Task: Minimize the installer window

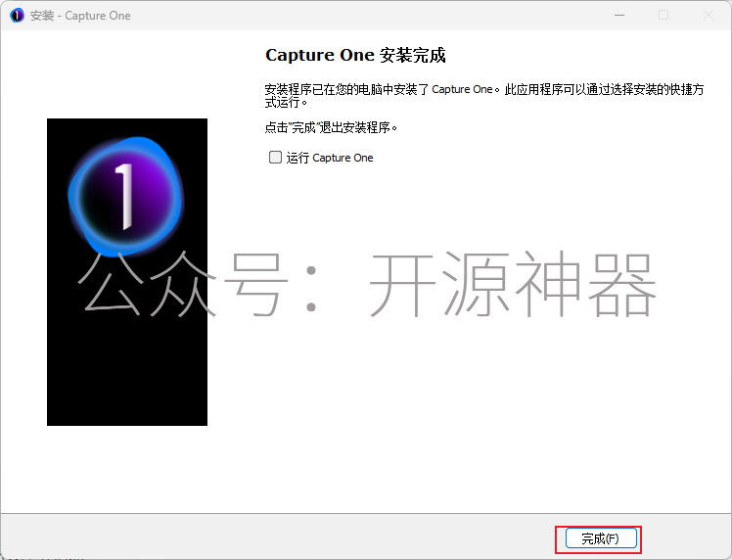Action: point(619,16)
